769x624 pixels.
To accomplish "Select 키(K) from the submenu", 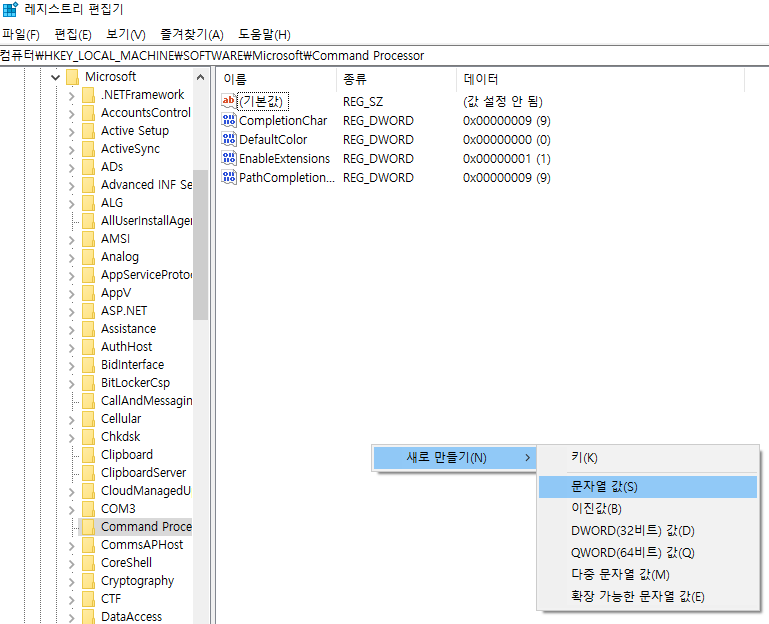I will (647, 458).
